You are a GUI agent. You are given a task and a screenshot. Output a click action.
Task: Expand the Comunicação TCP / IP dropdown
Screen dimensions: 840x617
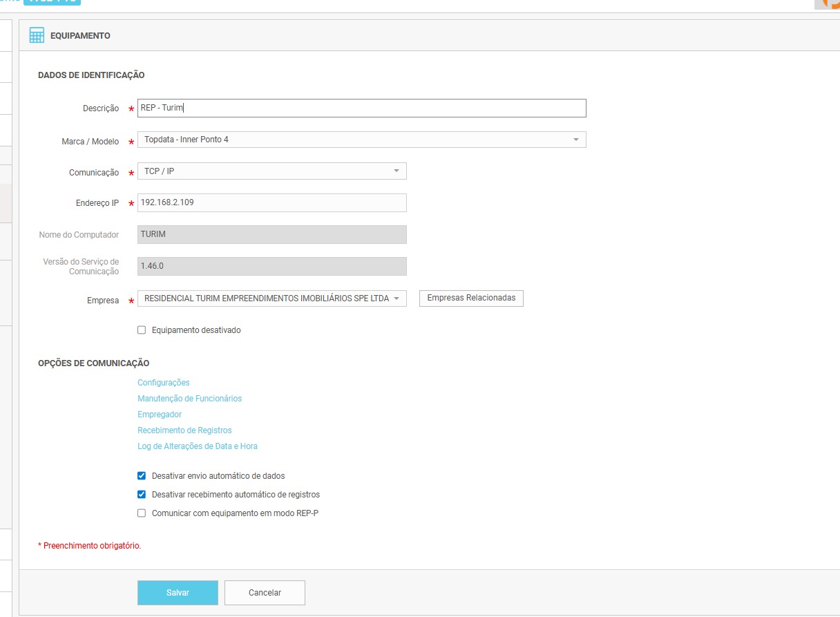click(x=271, y=171)
